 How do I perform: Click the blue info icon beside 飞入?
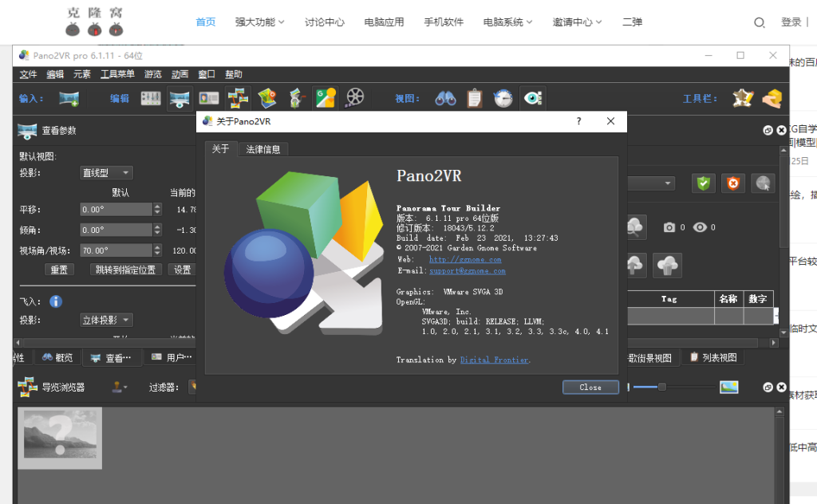[x=56, y=301]
